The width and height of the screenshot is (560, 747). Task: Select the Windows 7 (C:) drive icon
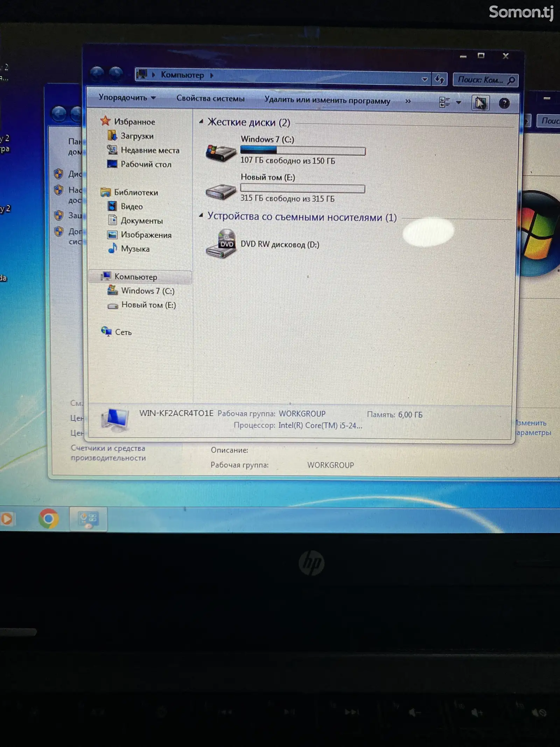click(221, 153)
